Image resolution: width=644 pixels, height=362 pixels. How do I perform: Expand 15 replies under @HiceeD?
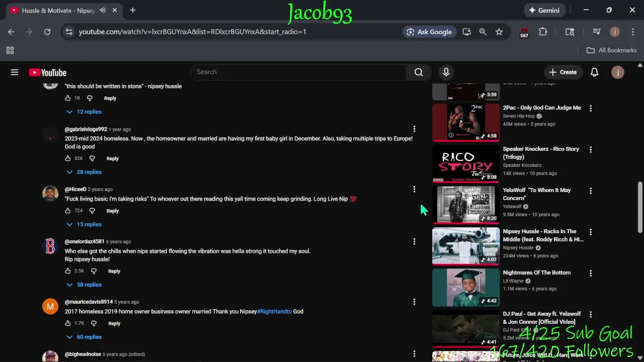click(x=84, y=224)
